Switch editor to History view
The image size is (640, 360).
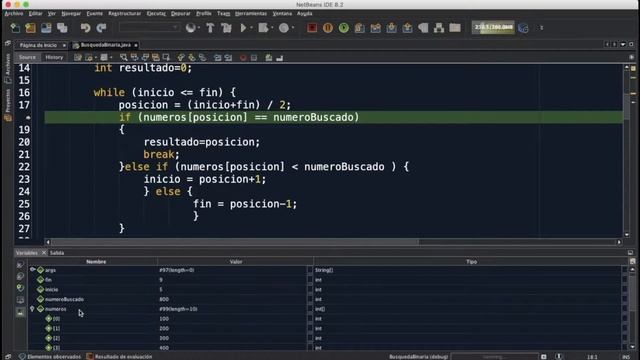click(54, 58)
